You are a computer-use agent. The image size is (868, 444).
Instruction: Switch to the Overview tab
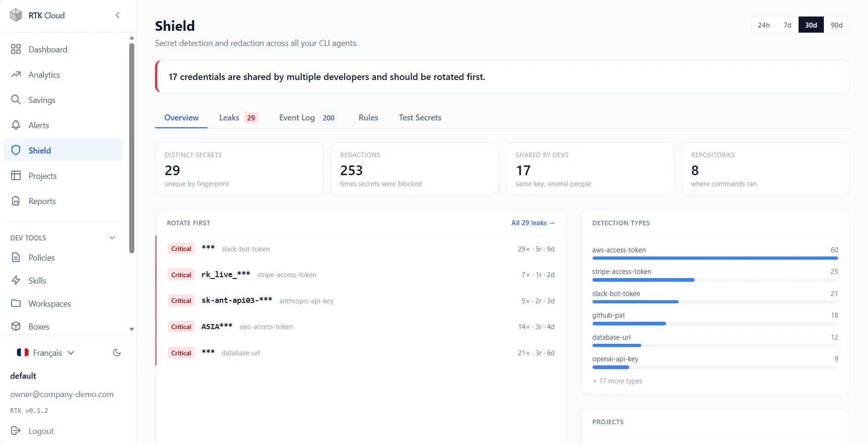181,118
